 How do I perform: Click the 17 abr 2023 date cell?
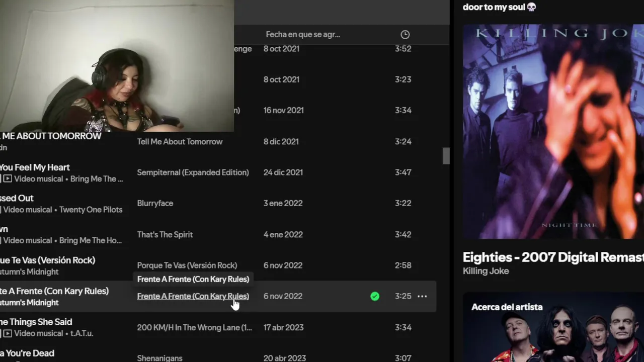tap(284, 327)
